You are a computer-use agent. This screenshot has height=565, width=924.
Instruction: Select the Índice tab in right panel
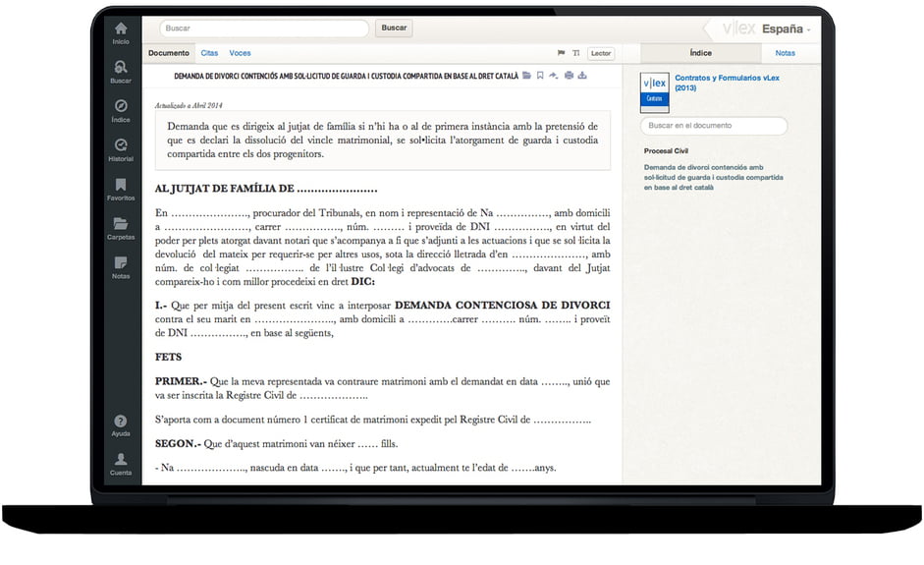(701, 53)
